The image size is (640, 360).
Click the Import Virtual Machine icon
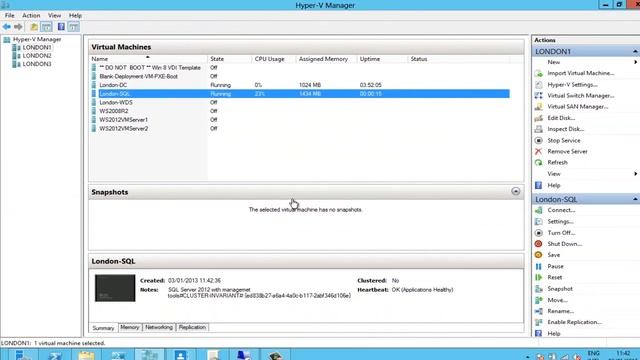[x=539, y=73]
